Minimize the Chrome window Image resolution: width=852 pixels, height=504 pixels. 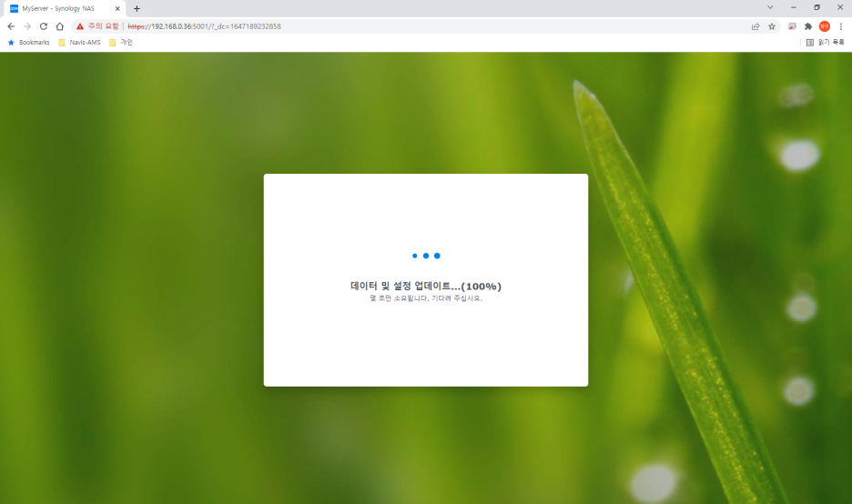[x=794, y=7]
